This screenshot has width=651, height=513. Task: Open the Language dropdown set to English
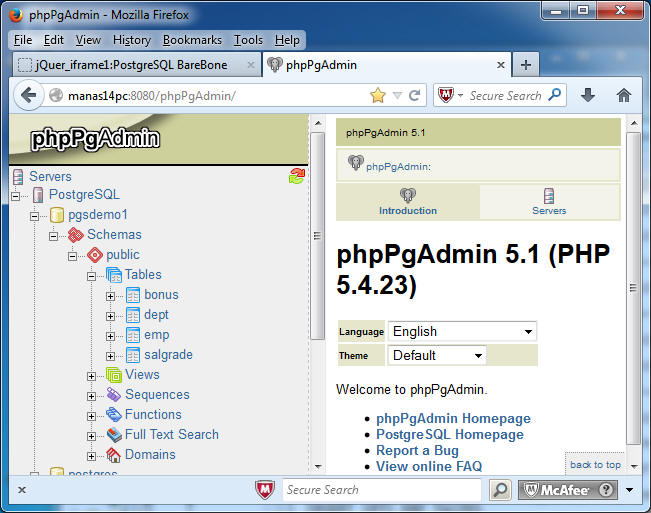coord(462,331)
